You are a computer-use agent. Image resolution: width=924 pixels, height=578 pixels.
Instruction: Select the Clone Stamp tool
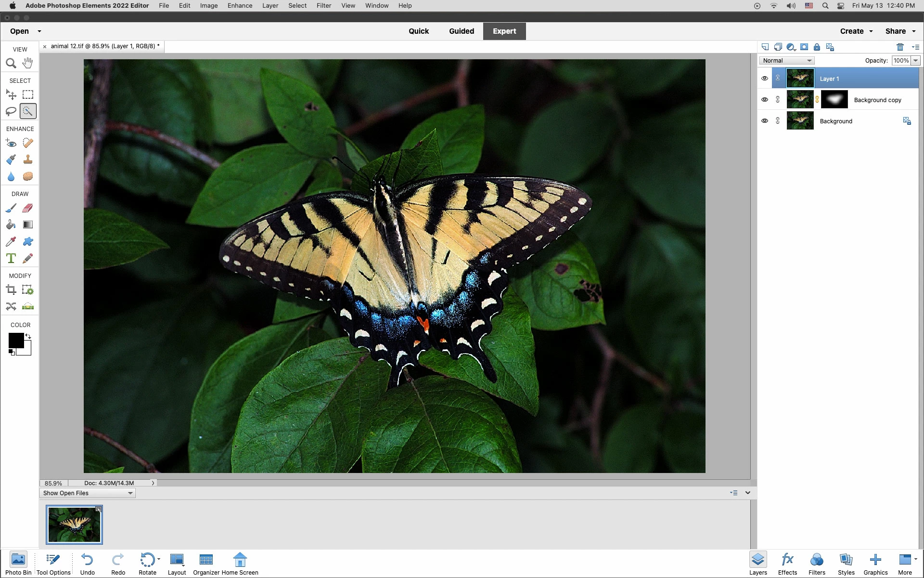click(x=28, y=159)
